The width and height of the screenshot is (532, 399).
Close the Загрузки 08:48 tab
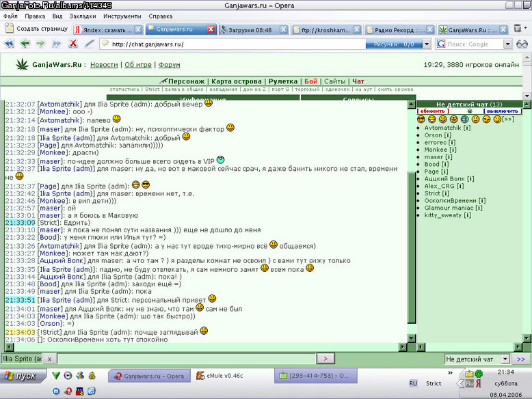(x=284, y=30)
